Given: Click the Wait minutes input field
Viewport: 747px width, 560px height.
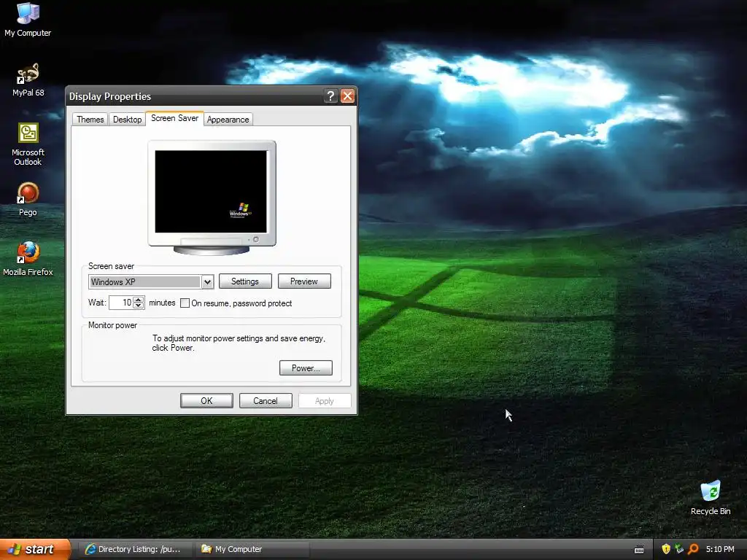Looking at the screenshot, I should click(x=120, y=303).
